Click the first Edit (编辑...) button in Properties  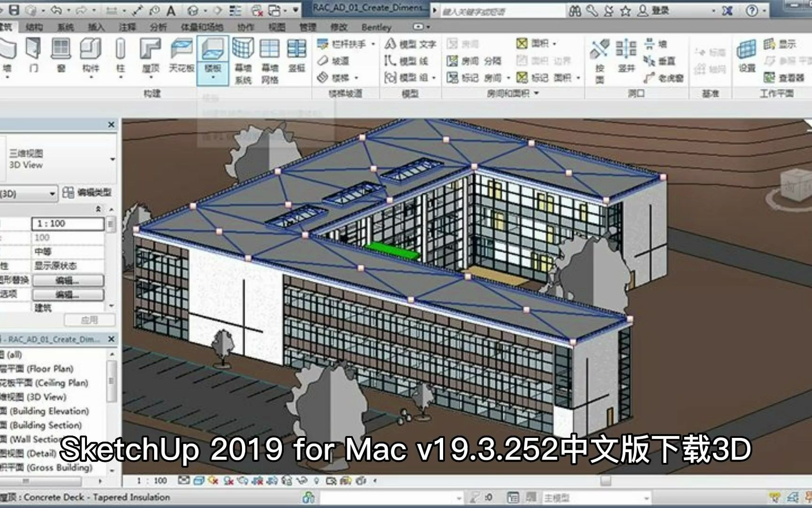coord(68,281)
